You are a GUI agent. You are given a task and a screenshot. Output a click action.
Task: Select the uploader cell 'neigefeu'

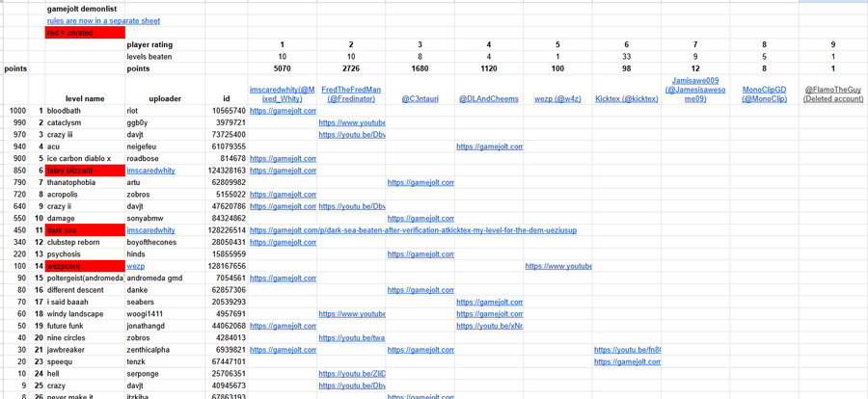click(x=166, y=146)
